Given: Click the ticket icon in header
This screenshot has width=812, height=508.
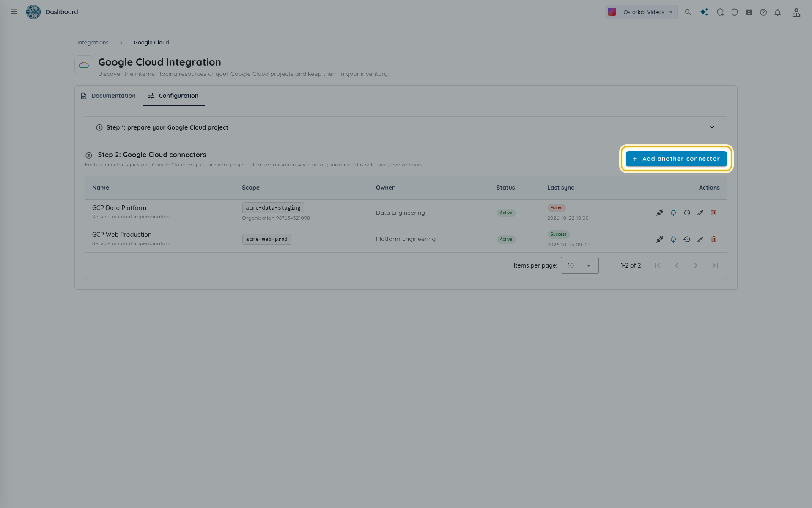Looking at the screenshot, I should coord(749,12).
